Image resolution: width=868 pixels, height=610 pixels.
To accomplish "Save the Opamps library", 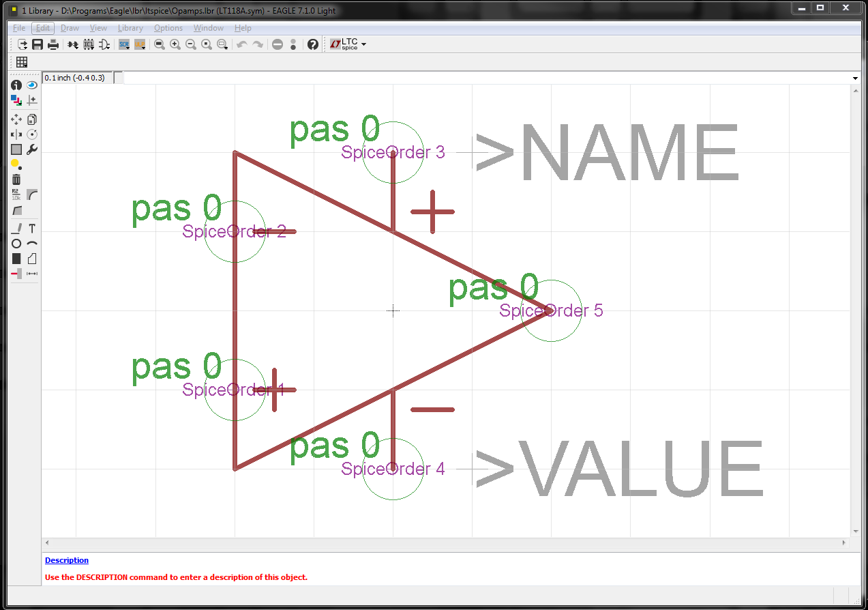I will pos(38,44).
